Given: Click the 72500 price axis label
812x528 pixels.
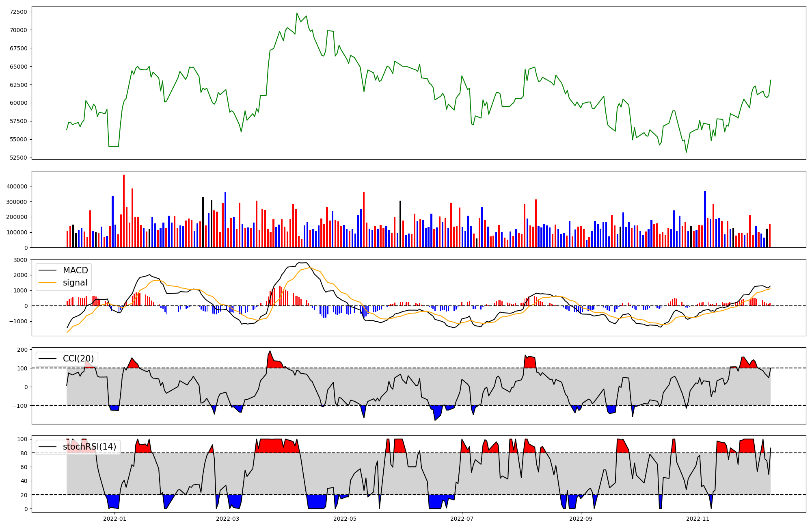Looking at the screenshot, I should point(19,12).
